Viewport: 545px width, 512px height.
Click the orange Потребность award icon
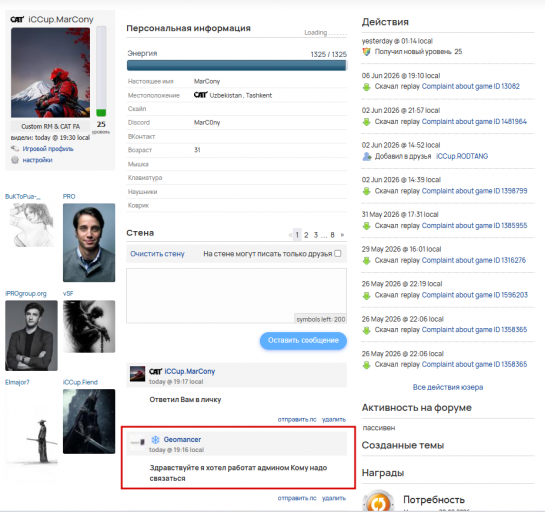pos(378,501)
